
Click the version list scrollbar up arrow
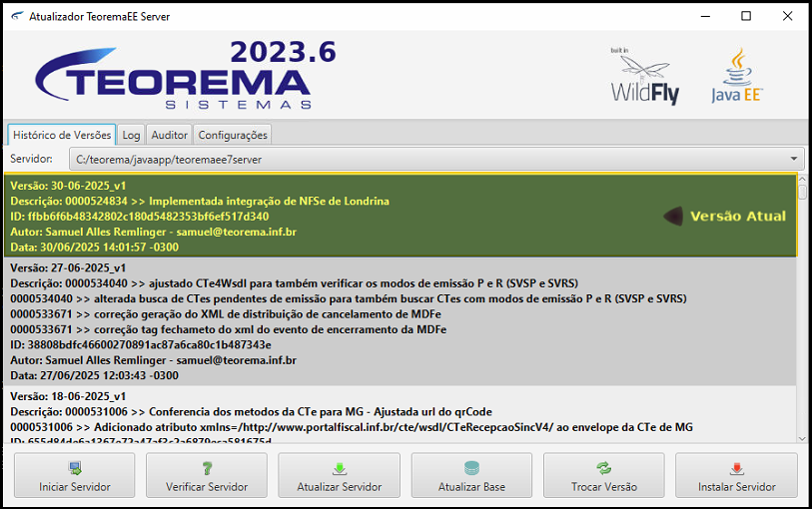802,179
